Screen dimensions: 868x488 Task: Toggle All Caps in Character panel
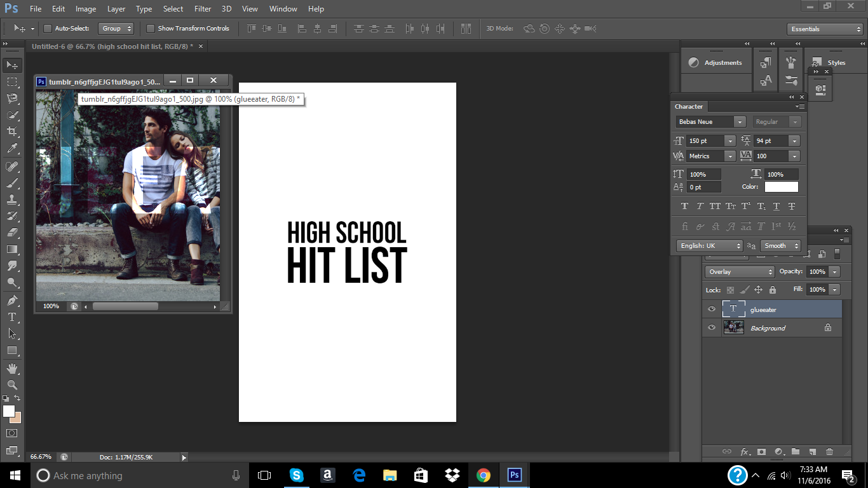(x=715, y=207)
